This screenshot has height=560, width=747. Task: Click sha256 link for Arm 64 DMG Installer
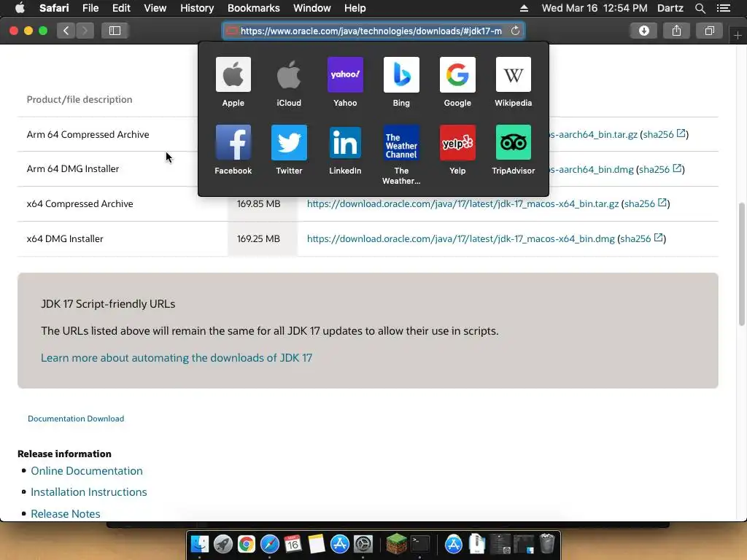(654, 169)
